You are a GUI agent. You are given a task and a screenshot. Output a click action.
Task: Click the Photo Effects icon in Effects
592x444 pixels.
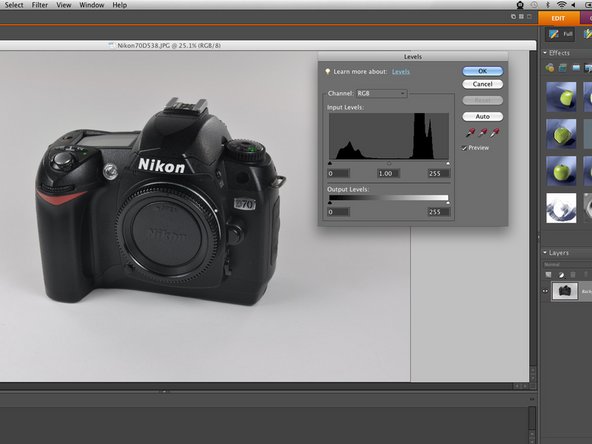pos(576,68)
